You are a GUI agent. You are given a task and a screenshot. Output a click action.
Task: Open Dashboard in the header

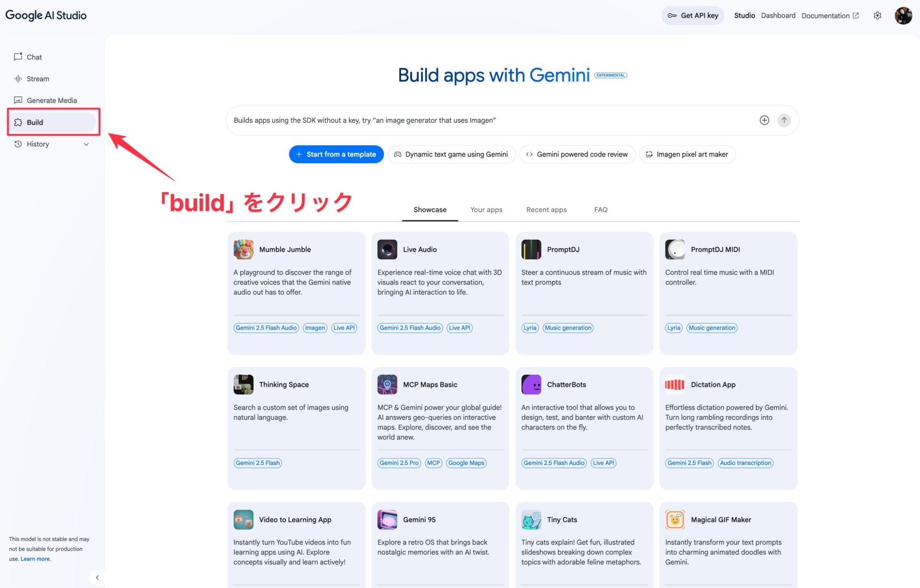[x=778, y=15]
